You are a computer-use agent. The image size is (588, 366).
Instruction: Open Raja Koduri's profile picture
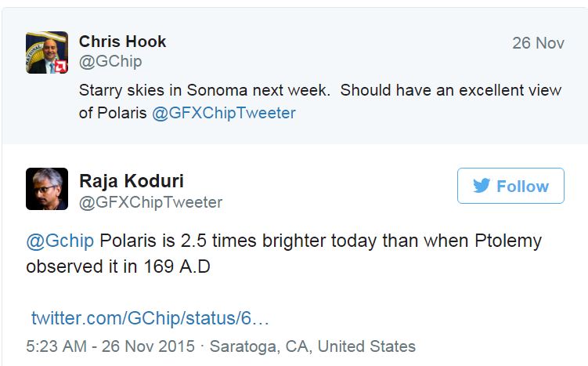pyautogui.click(x=47, y=189)
